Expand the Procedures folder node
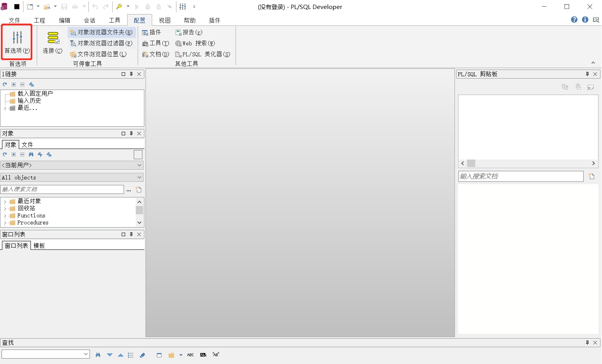The height and width of the screenshot is (364, 602). tap(5, 223)
